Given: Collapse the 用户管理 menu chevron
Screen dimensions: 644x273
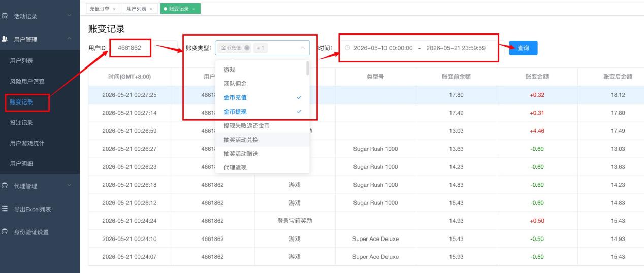Looking at the screenshot, I should [x=70, y=39].
